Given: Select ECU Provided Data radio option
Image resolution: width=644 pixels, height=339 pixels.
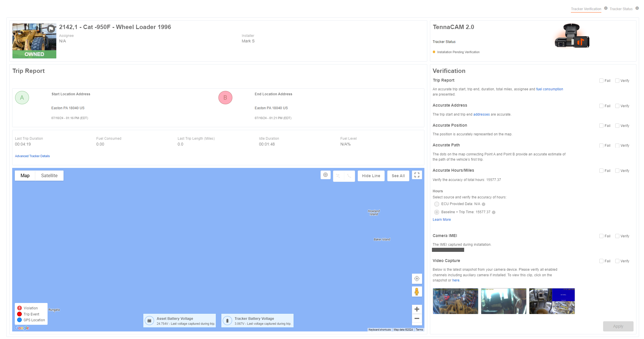Looking at the screenshot, I should (437, 204).
